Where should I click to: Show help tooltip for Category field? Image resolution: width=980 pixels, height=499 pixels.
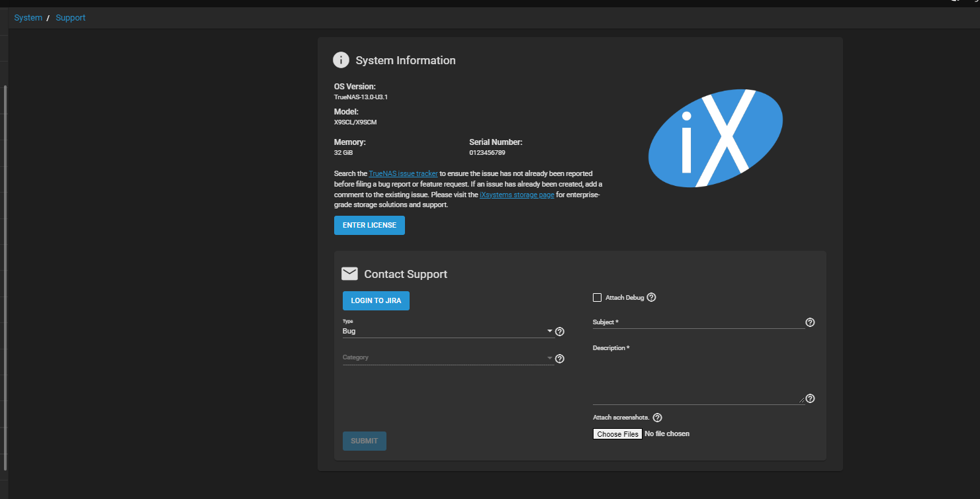(559, 359)
